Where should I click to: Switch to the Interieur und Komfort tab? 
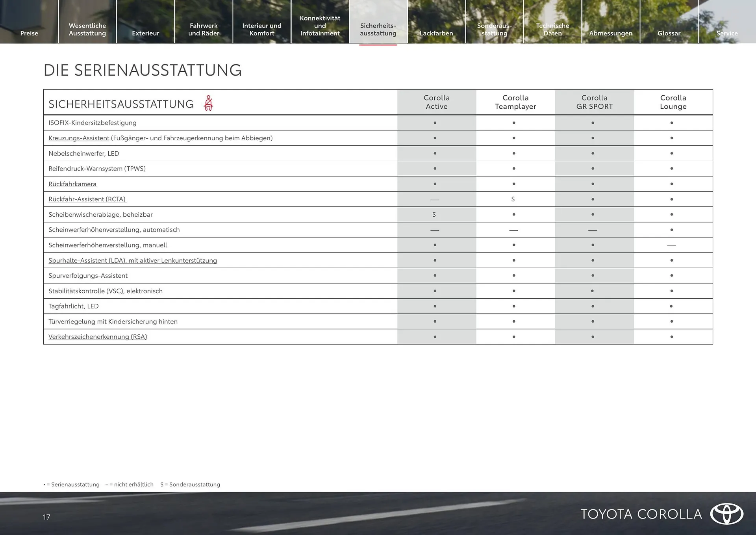tap(262, 29)
